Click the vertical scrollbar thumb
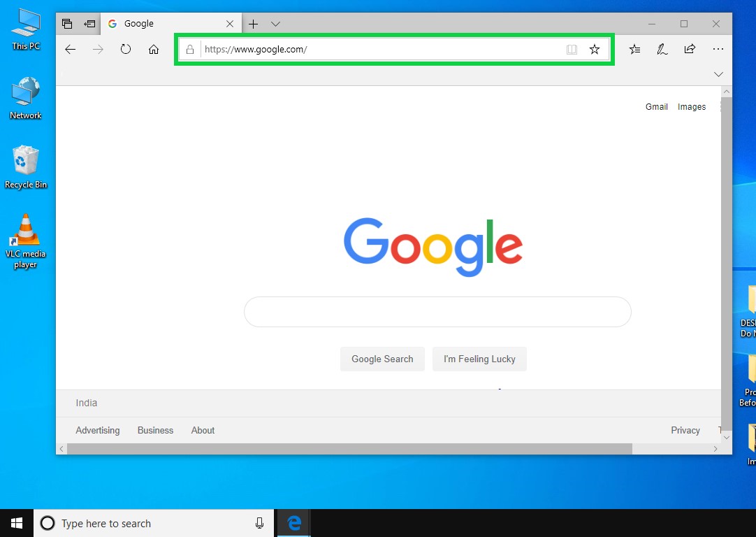The width and height of the screenshot is (756, 537). [x=727, y=264]
